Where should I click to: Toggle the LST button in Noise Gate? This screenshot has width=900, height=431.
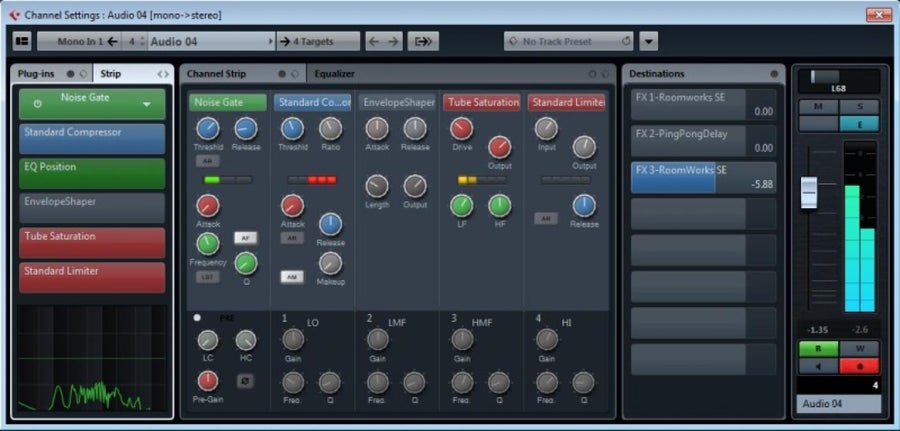click(207, 277)
